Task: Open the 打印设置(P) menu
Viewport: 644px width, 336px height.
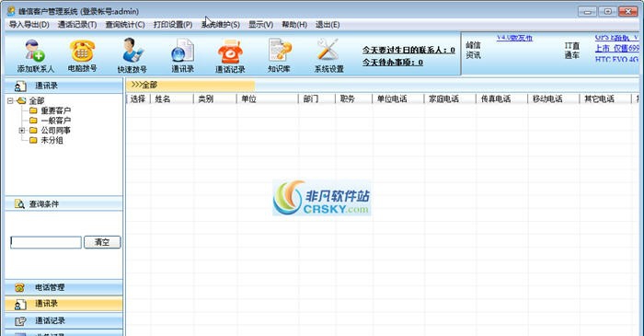Action: coord(173,25)
